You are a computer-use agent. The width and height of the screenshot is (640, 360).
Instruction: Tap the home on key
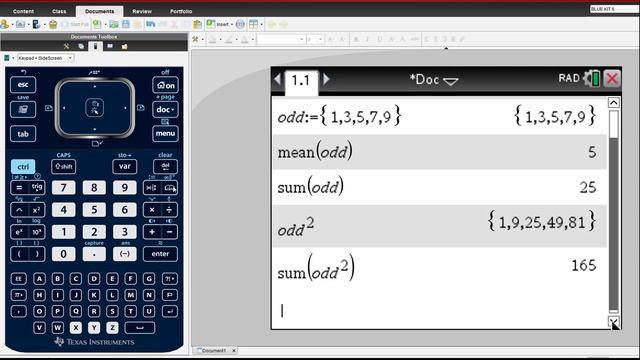[x=165, y=85]
